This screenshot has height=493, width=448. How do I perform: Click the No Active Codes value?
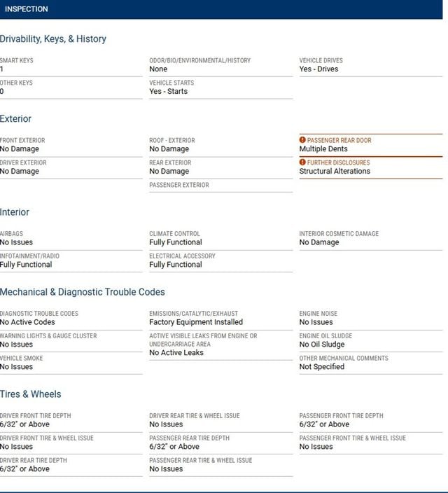click(x=27, y=322)
